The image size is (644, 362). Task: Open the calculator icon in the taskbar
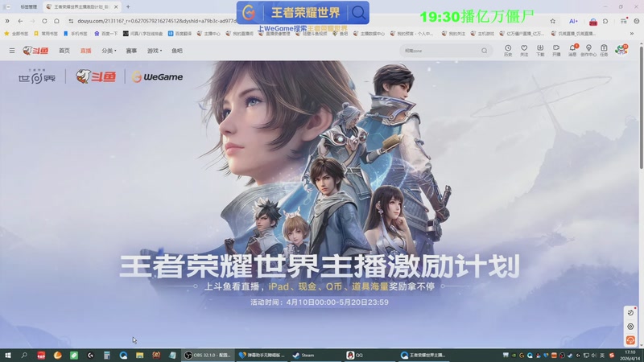(107, 356)
